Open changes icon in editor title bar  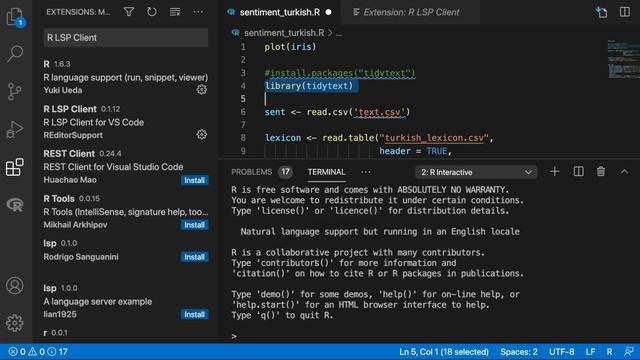click(x=602, y=12)
